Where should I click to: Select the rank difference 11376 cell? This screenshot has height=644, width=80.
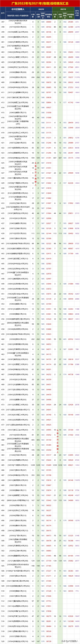point(77,77)
